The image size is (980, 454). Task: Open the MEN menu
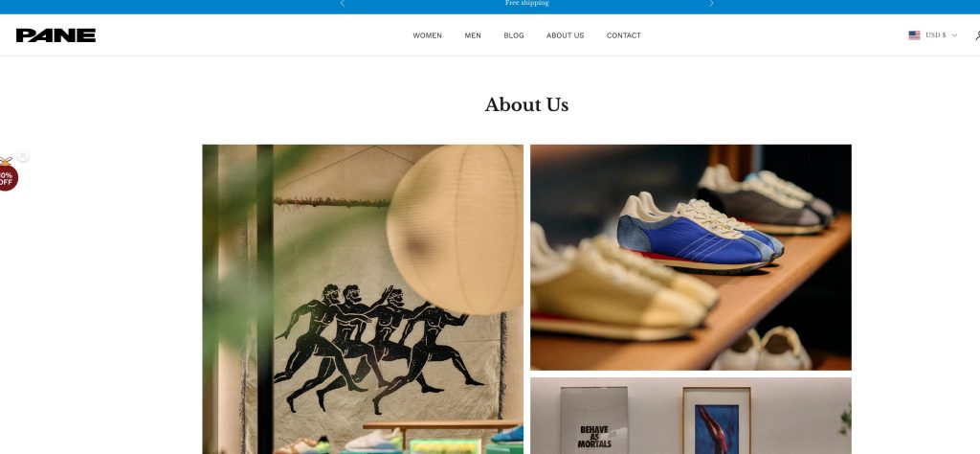tap(473, 35)
